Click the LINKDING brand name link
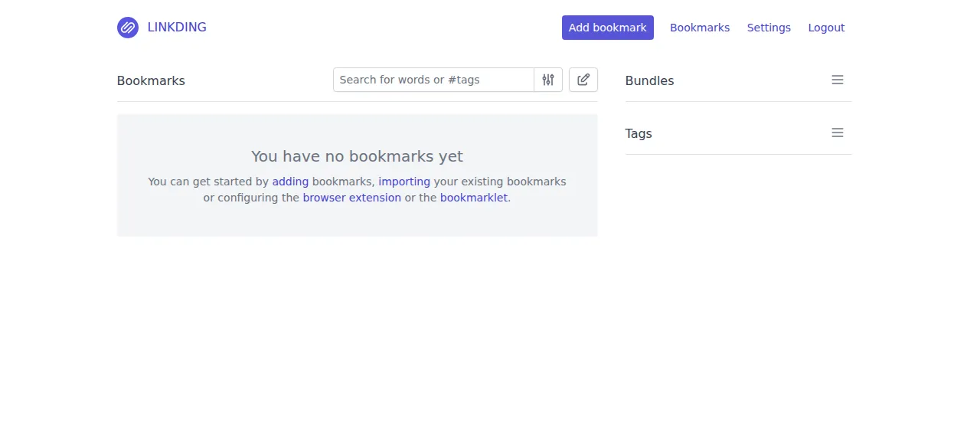980x442 pixels. (177, 28)
